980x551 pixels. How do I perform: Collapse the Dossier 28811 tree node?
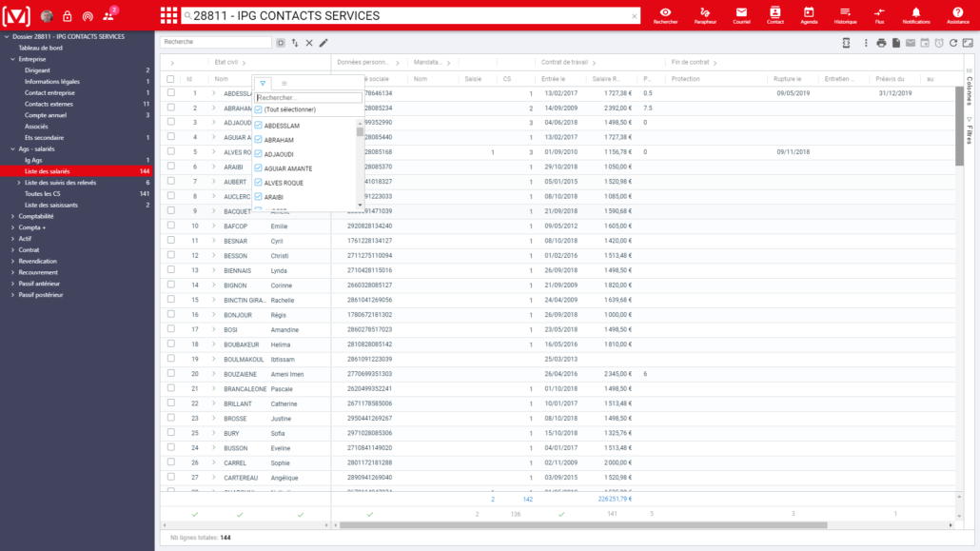(x=6, y=36)
